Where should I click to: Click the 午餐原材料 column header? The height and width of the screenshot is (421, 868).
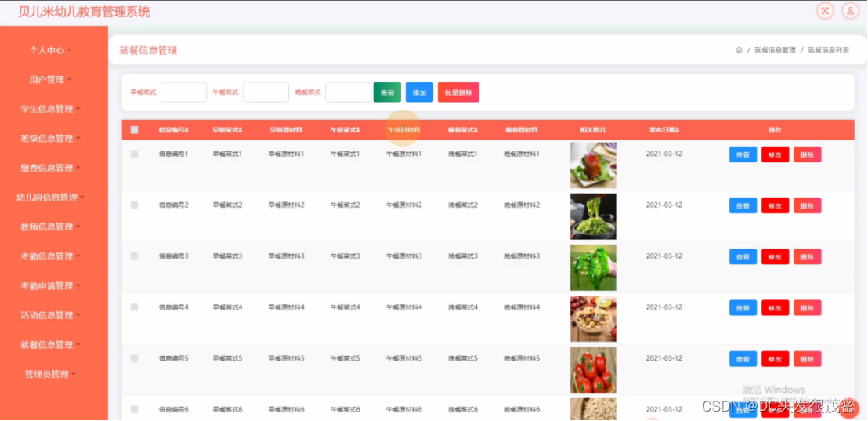pos(403,131)
